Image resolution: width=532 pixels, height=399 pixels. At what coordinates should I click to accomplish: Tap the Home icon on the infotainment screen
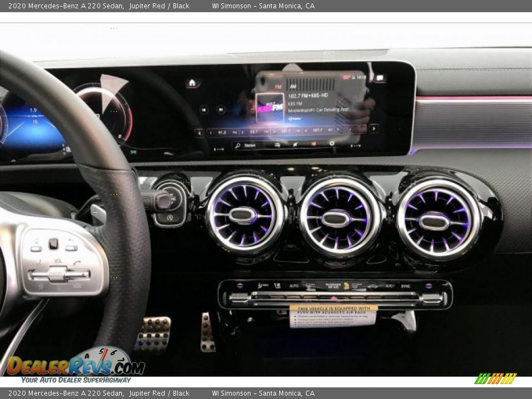pyautogui.click(x=192, y=83)
